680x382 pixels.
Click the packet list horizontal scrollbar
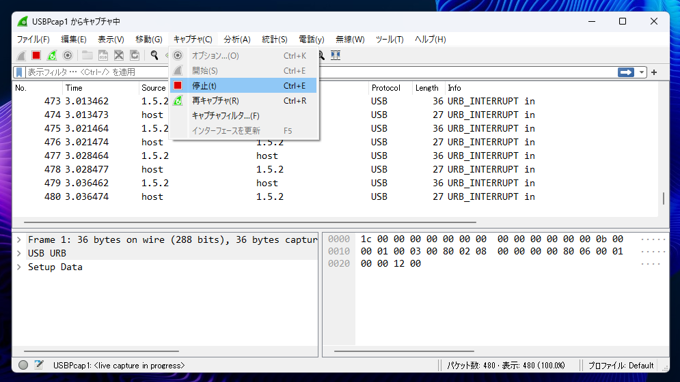[250, 222]
